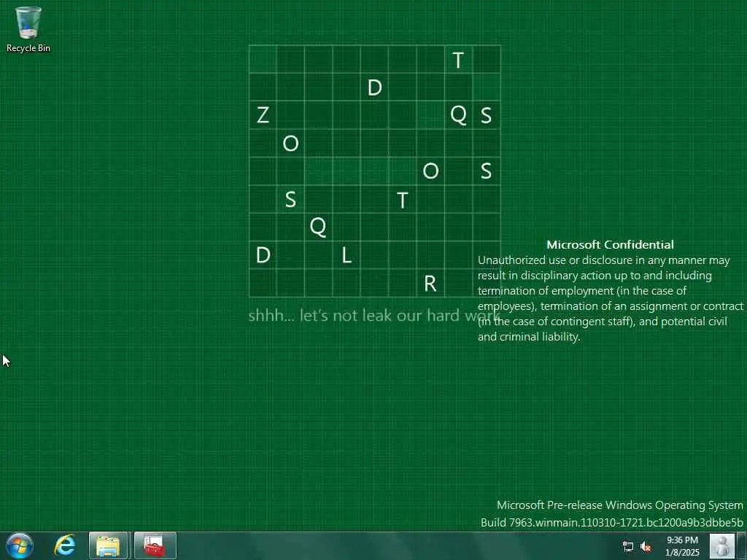Open the clock showing 9:36 PM

point(682,546)
